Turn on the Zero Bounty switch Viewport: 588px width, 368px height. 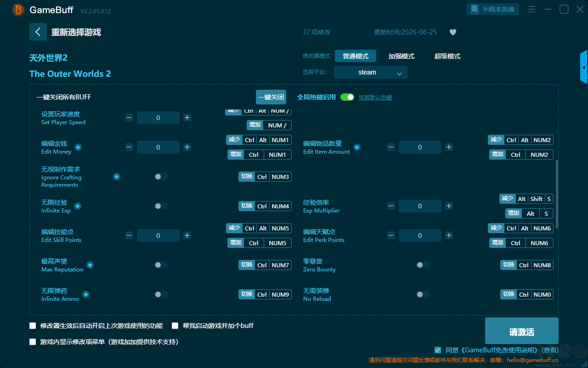point(423,265)
